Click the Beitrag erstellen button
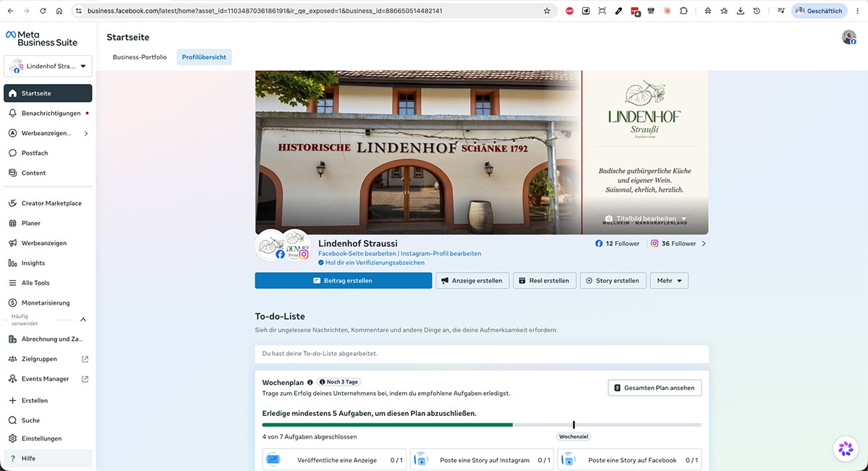 point(344,280)
